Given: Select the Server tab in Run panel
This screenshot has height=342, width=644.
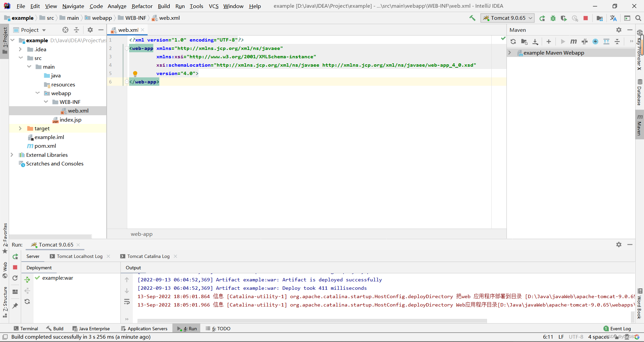Looking at the screenshot, I should pos(33,256).
